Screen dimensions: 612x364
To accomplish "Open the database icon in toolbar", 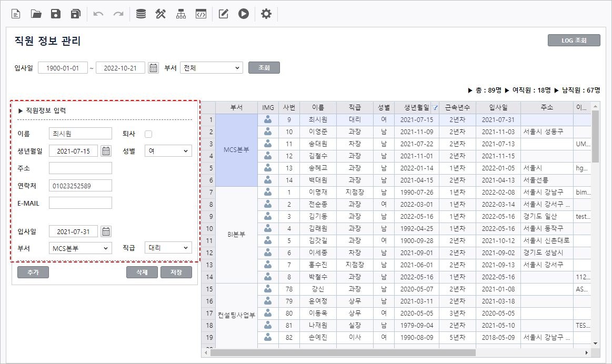I will [x=141, y=14].
